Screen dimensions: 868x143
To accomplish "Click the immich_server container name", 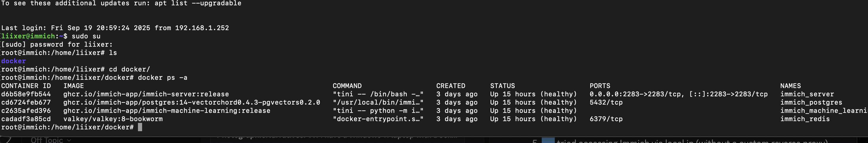I will (x=807, y=94).
